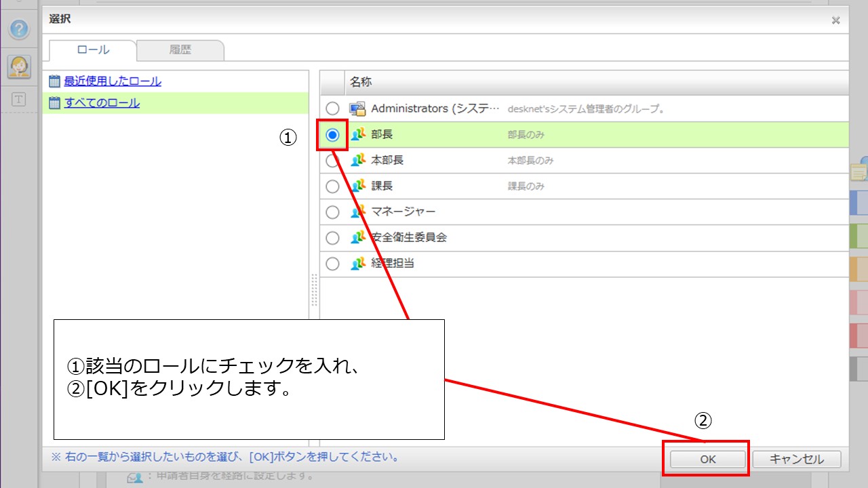The height and width of the screenshot is (488, 868).
Task: Click the icon beside 最近使用したロール
Action: [55, 81]
